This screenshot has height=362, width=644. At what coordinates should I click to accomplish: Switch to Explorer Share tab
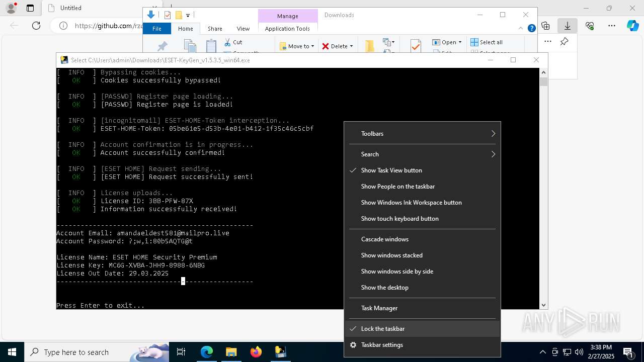coord(215,29)
